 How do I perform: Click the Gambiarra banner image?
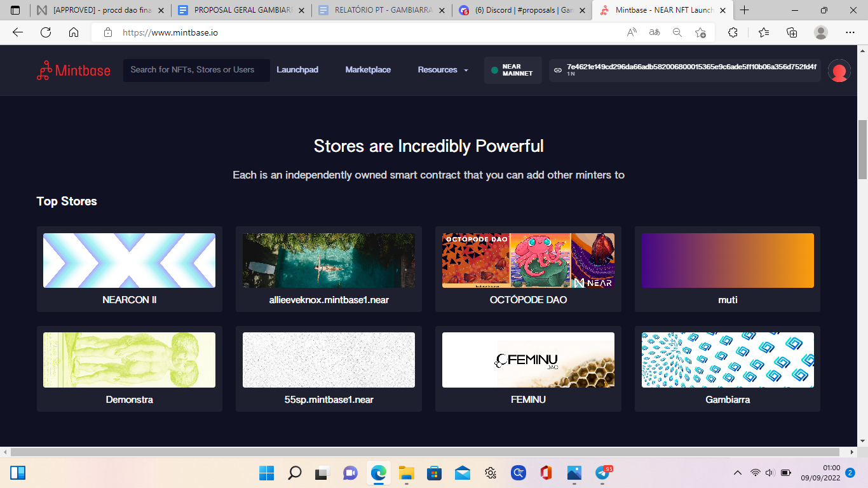[728, 360]
